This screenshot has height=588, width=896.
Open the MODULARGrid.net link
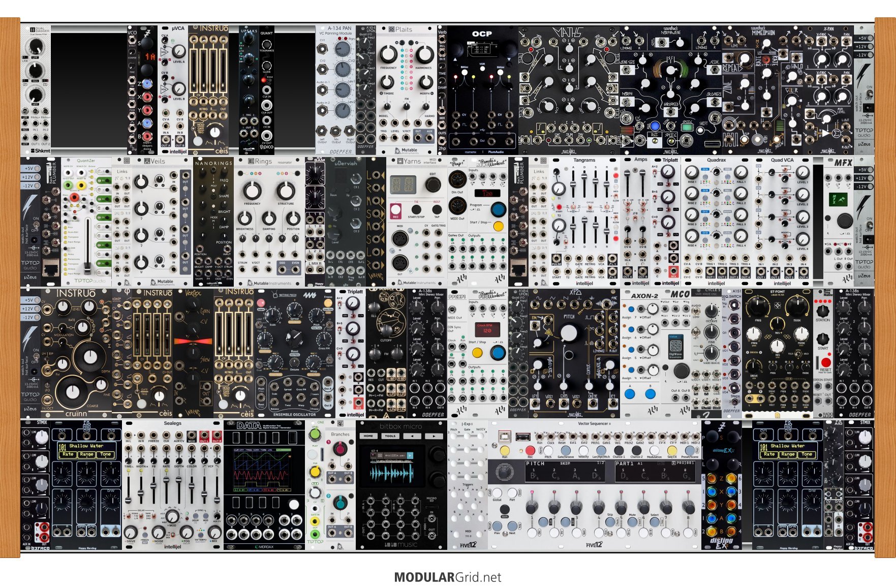pos(448,577)
